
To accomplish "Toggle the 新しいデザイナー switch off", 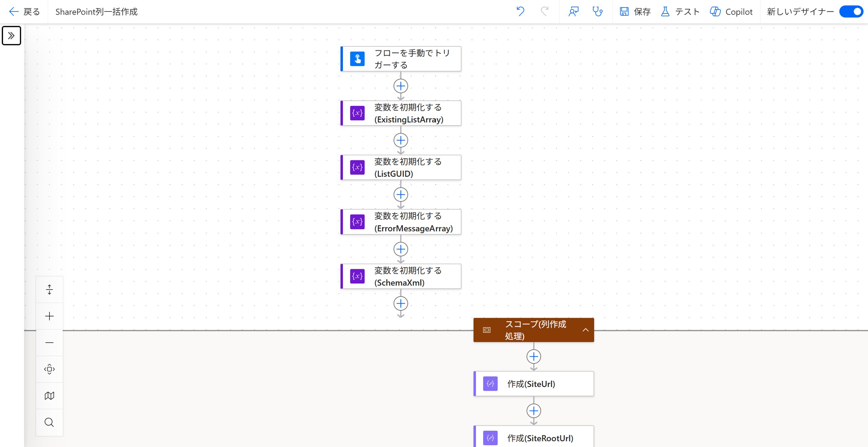I will click(x=851, y=12).
